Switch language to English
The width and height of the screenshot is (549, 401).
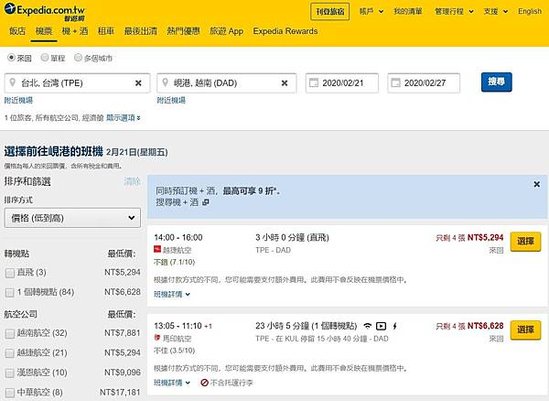click(530, 12)
